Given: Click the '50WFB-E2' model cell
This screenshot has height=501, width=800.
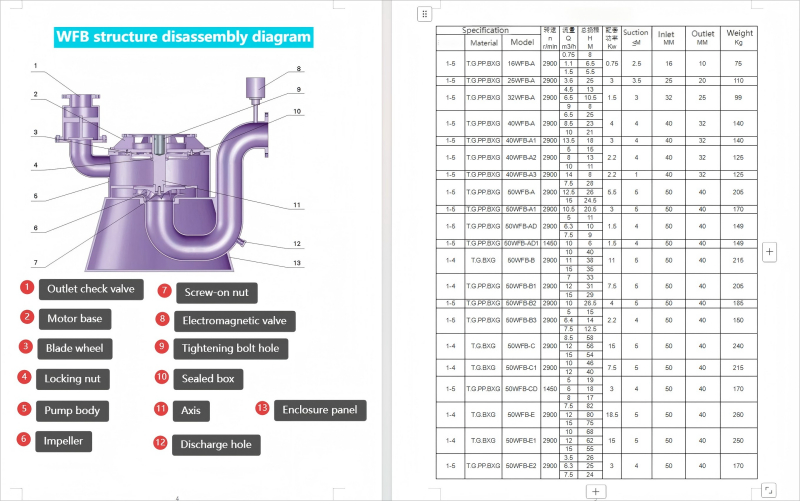Looking at the screenshot, I should (521, 466).
